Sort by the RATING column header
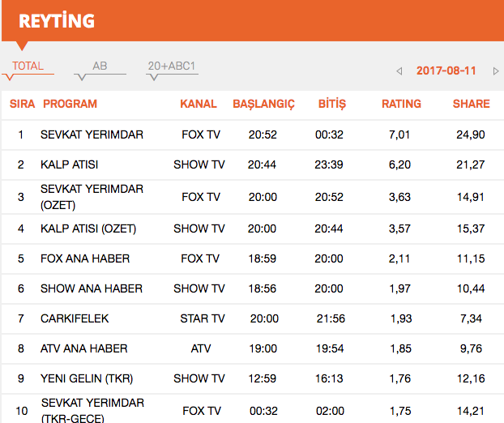 pyautogui.click(x=401, y=104)
